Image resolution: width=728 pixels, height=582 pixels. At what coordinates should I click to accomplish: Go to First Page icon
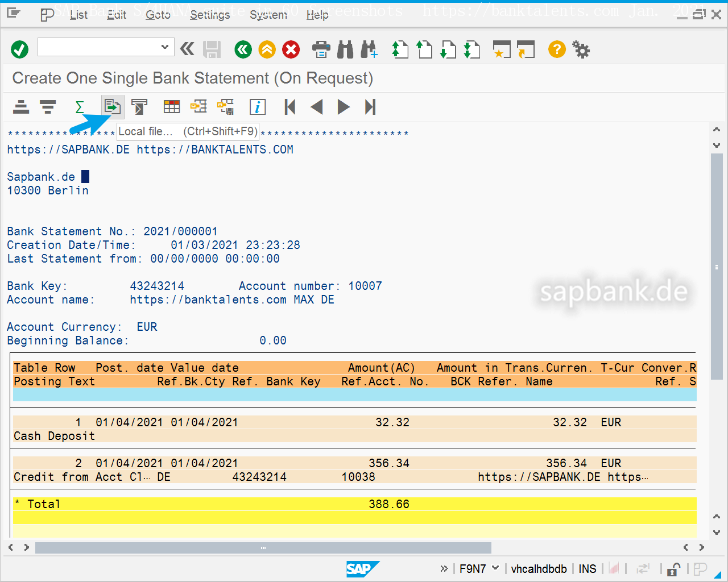tap(400, 49)
